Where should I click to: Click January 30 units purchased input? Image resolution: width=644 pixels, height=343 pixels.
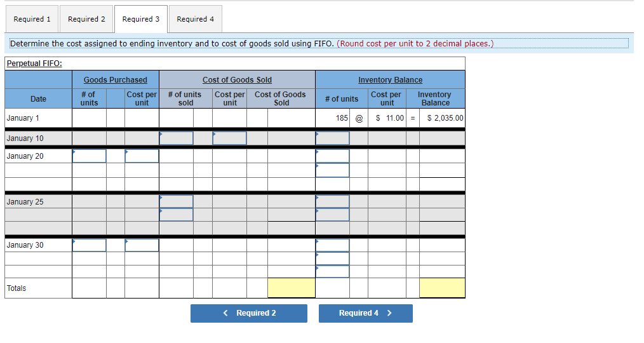[89, 245]
